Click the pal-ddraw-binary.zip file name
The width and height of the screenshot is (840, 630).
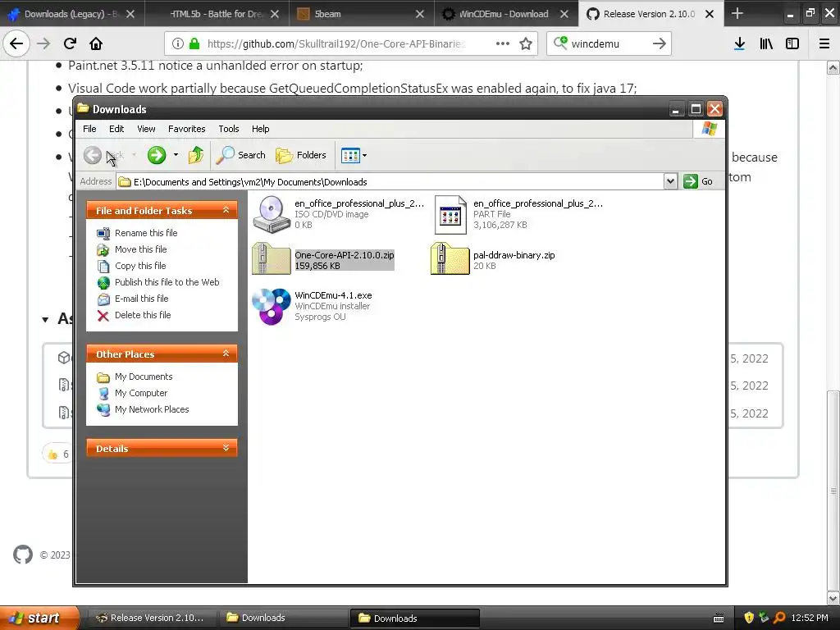pos(514,255)
